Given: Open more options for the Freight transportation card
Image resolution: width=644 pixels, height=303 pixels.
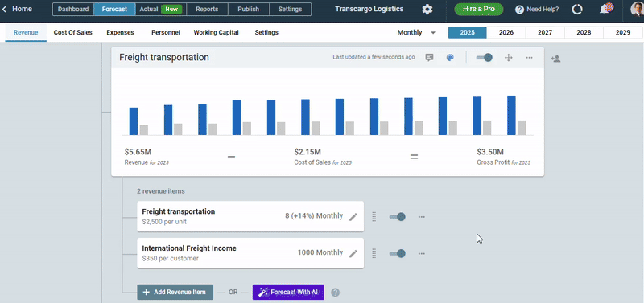Looking at the screenshot, I should click(530, 58).
